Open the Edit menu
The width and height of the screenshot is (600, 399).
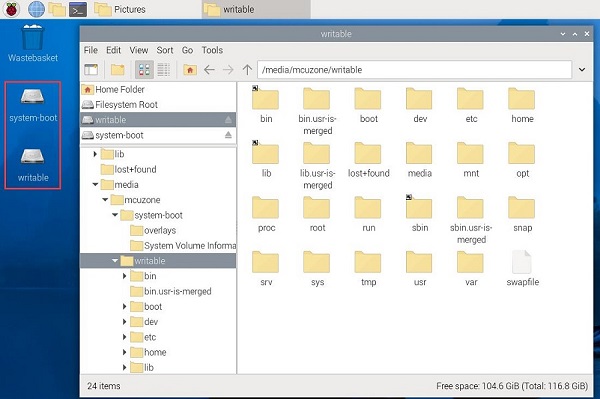pyautogui.click(x=113, y=50)
